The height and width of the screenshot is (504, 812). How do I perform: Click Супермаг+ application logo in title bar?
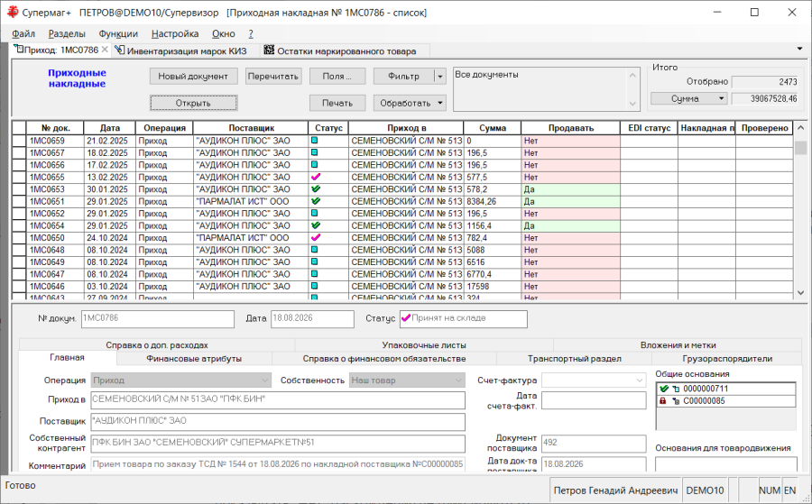pyautogui.click(x=12, y=13)
